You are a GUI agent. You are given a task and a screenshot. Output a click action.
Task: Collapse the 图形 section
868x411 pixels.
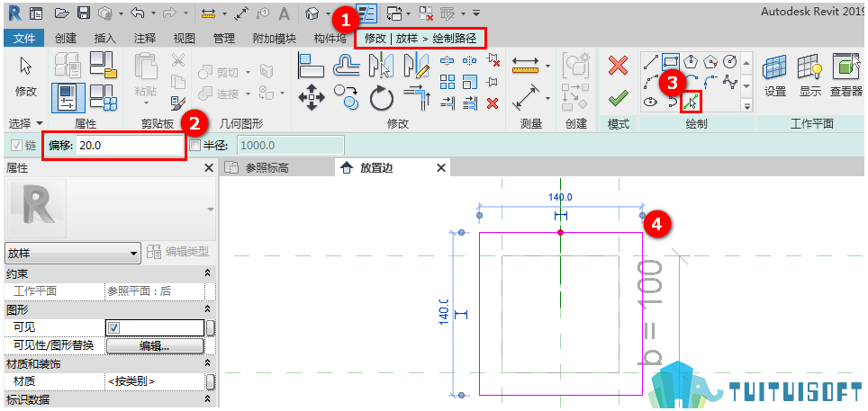point(208,309)
